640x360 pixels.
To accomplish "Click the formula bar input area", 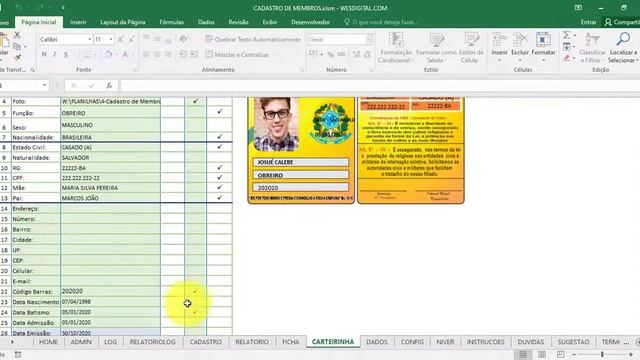I will (380, 85).
